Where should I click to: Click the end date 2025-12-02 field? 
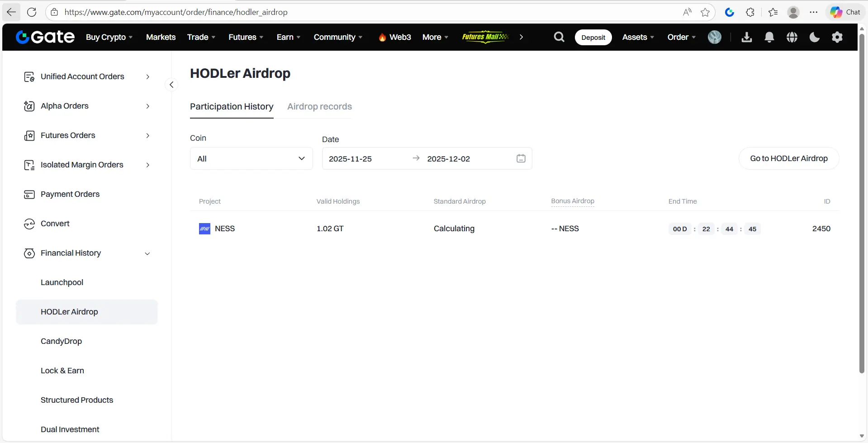(x=448, y=159)
